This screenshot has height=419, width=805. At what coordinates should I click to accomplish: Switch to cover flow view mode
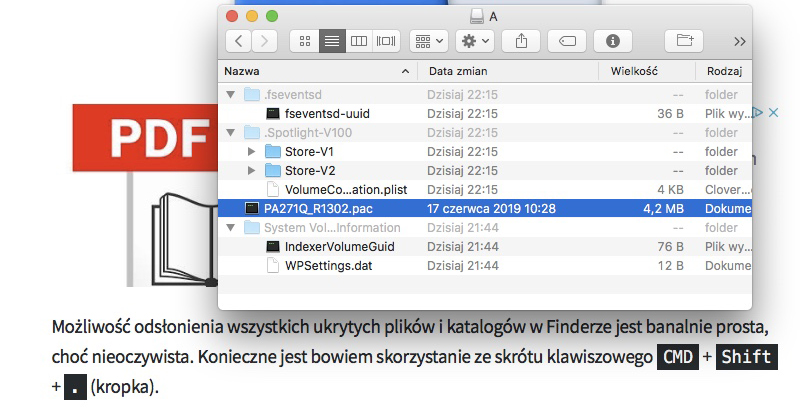pyautogui.click(x=385, y=41)
